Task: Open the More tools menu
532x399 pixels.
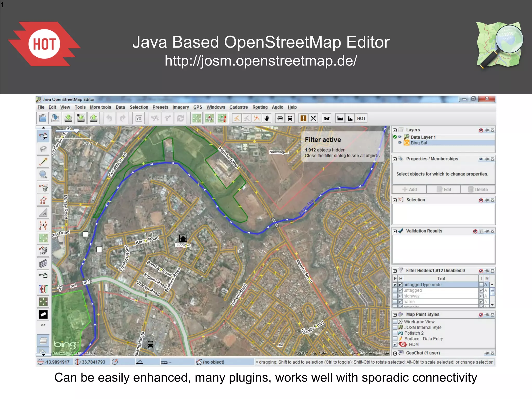Action: click(x=101, y=107)
